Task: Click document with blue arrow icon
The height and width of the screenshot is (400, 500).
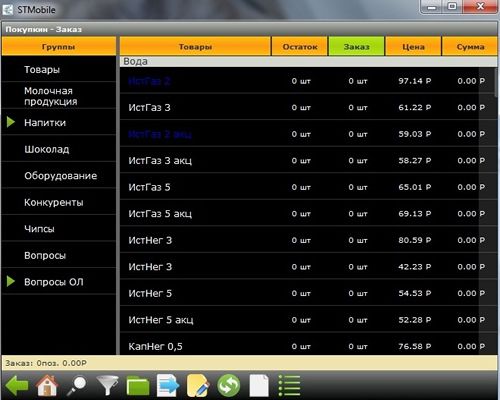Action: click(x=168, y=385)
